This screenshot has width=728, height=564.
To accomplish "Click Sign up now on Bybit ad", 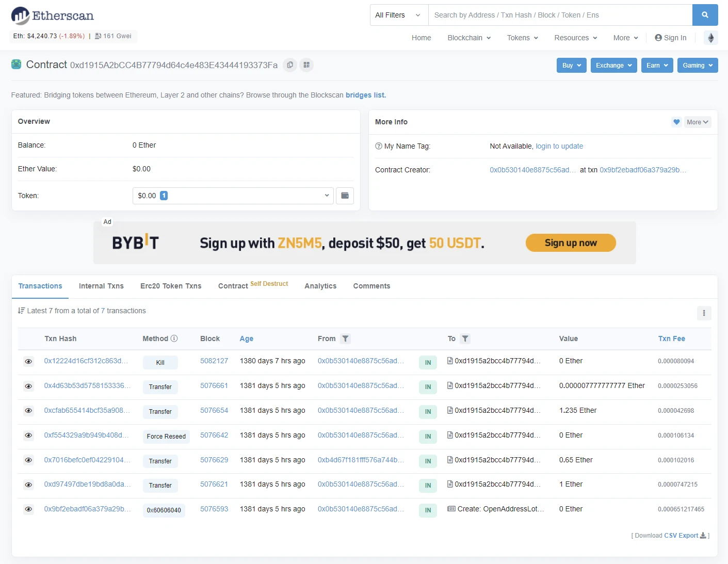I will 571,243.
